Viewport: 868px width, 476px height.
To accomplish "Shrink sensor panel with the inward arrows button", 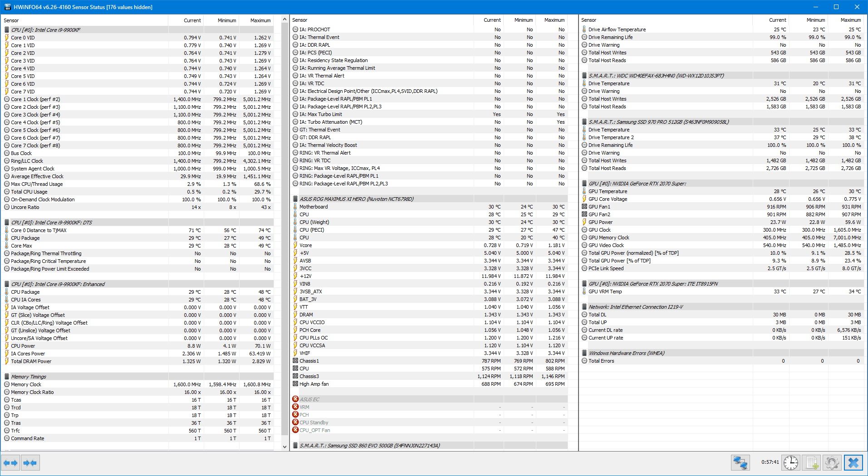I will click(x=30, y=463).
